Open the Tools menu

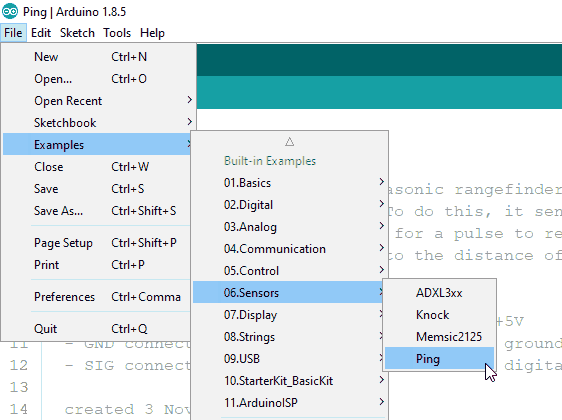(x=117, y=33)
